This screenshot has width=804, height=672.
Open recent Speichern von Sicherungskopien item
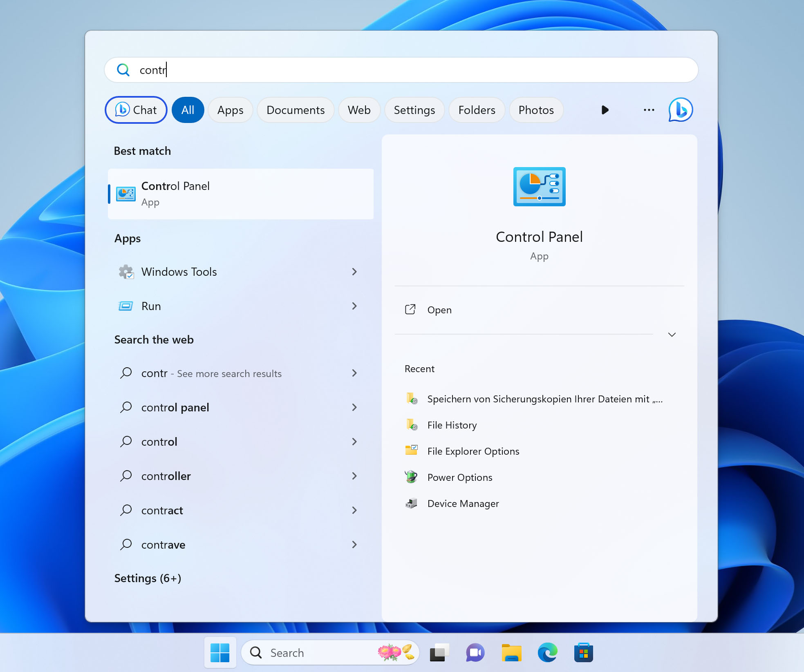(539, 399)
